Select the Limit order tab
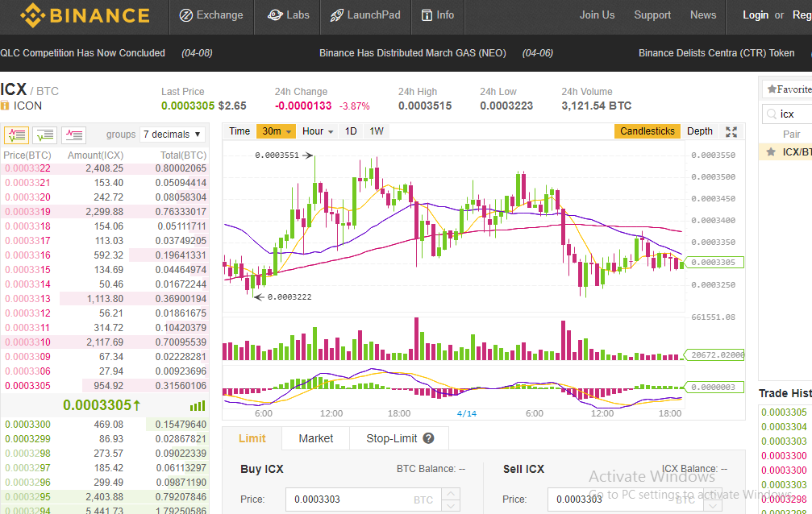Screen dimensions: 812x514 (x=252, y=438)
